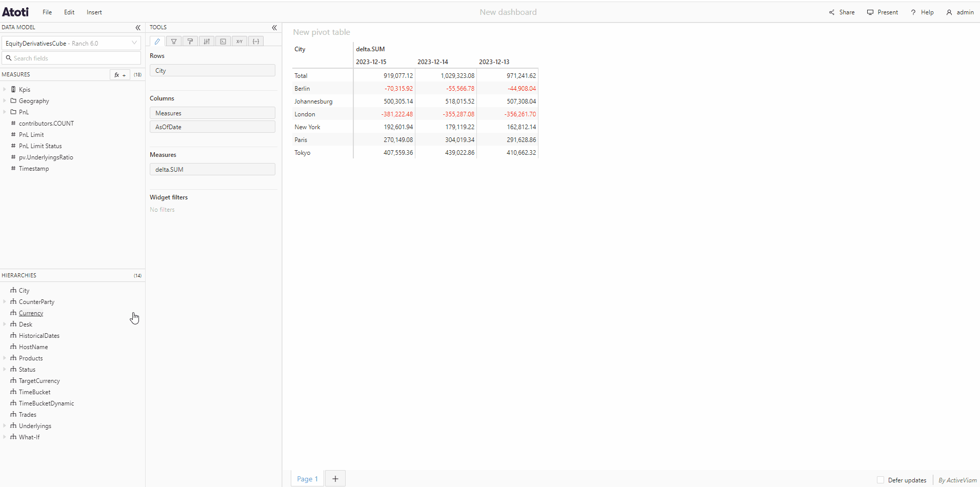Click the Share icon button
980x487 pixels.
842,12
